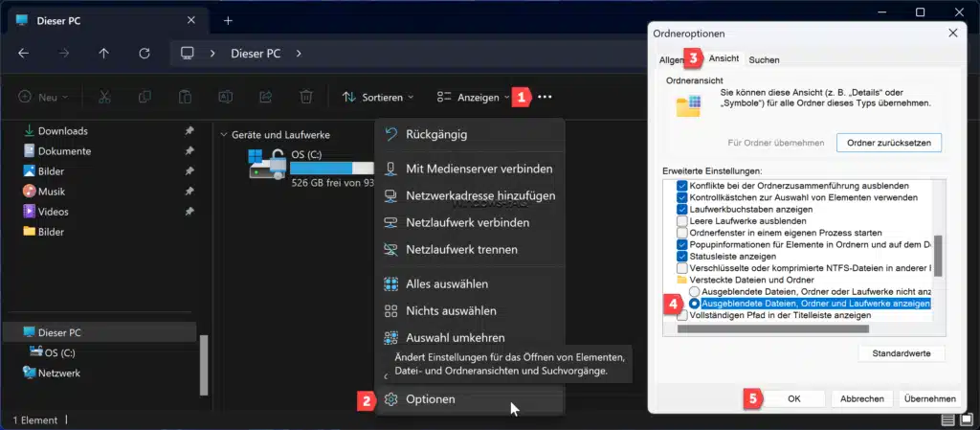Viewport: 980px width, 430px height.
Task: Click the Paste clipboard icon
Action: click(x=185, y=97)
